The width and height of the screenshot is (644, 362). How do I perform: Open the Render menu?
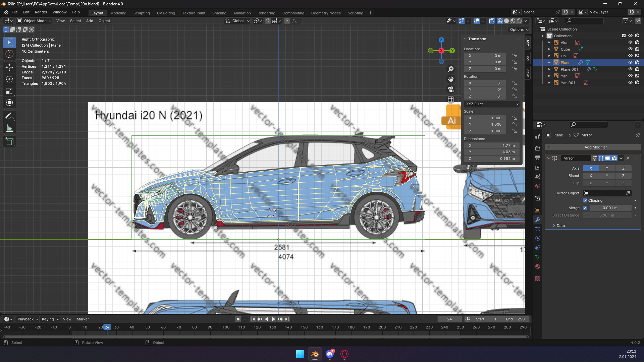click(x=41, y=12)
